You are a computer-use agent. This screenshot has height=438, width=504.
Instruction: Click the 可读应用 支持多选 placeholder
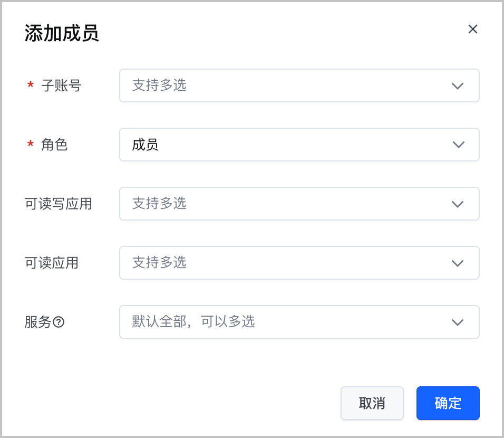point(159,263)
